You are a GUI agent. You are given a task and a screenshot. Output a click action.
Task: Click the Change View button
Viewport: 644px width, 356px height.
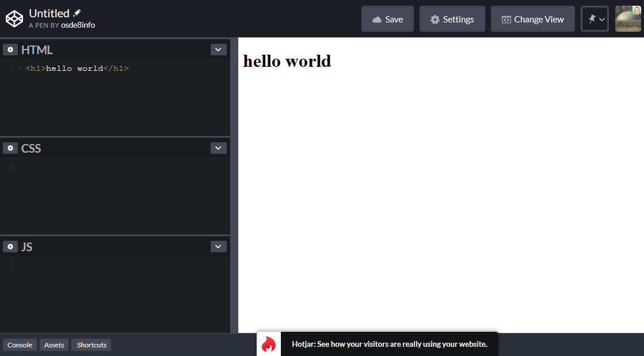click(x=532, y=19)
